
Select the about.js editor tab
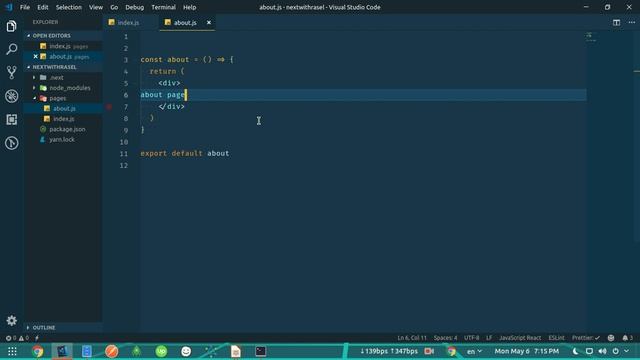tap(185, 22)
